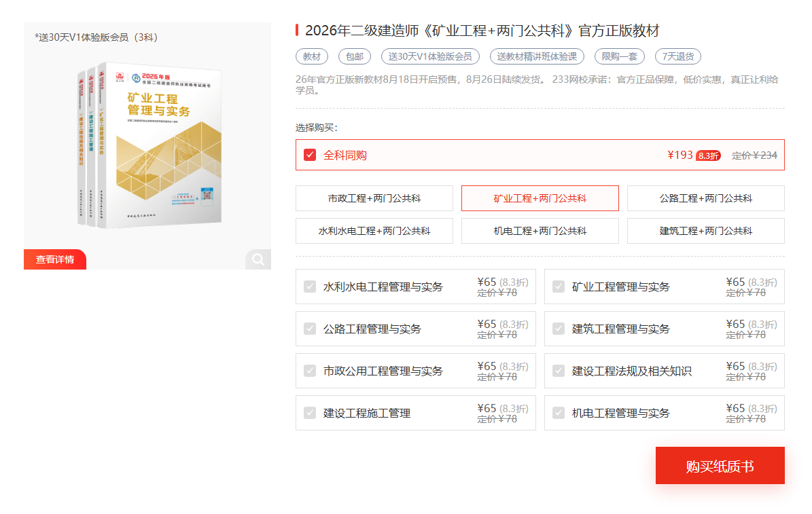
Task: Pick 机电工程+两门公共科 package
Action: (x=540, y=231)
